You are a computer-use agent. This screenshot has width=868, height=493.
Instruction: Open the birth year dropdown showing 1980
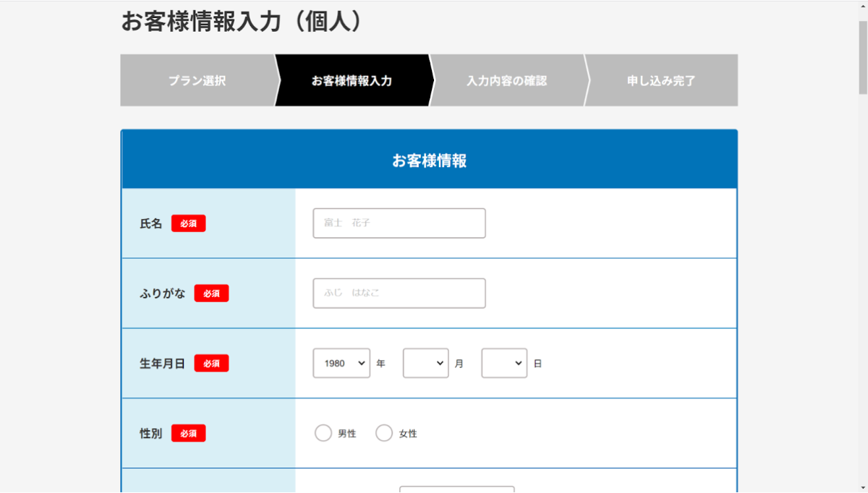(x=341, y=364)
